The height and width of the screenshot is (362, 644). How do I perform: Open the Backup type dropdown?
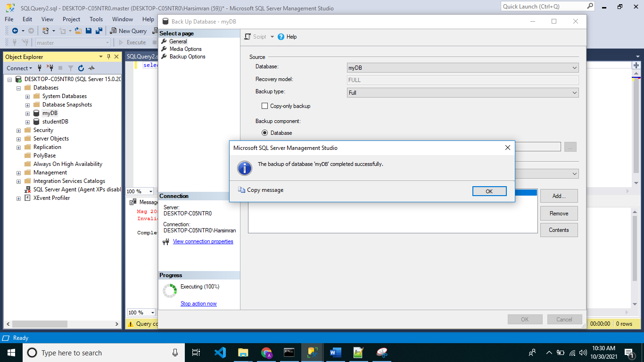click(x=462, y=93)
